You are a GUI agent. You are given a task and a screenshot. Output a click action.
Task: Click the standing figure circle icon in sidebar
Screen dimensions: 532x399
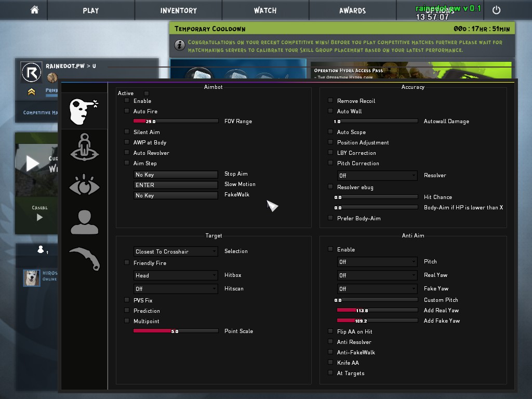[x=84, y=148]
